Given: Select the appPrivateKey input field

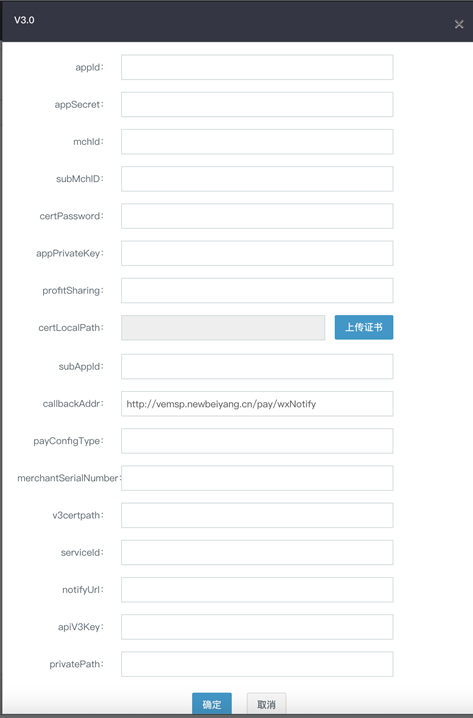Looking at the screenshot, I should (x=257, y=253).
